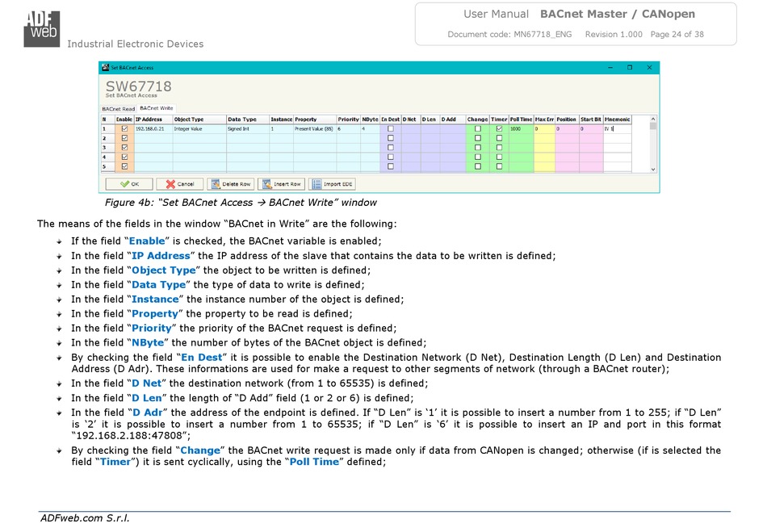Click the table vertical scrollbar thumb
Screen dimensions: 767x532
click(652, 126)
